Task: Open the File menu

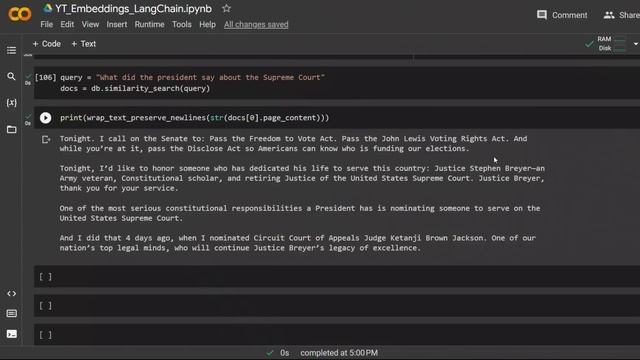Action: (47, 24)
